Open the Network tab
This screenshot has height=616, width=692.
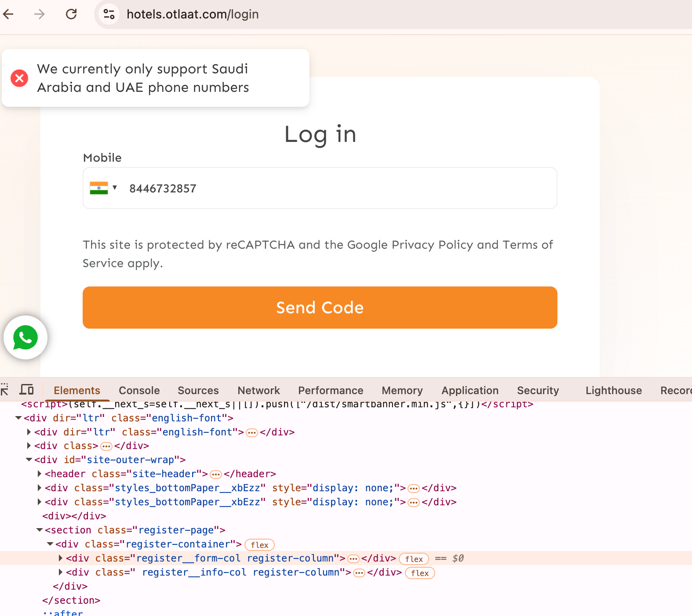259,390
